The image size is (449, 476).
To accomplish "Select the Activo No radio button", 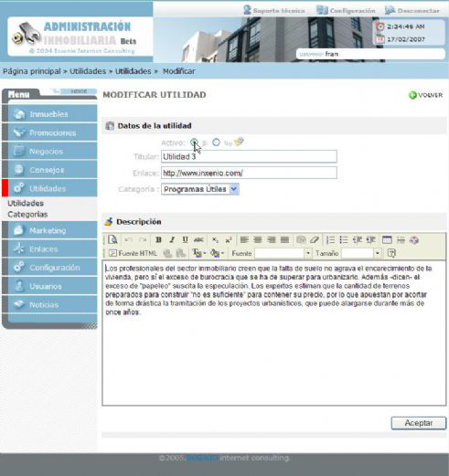I will (x=216, y=143).
